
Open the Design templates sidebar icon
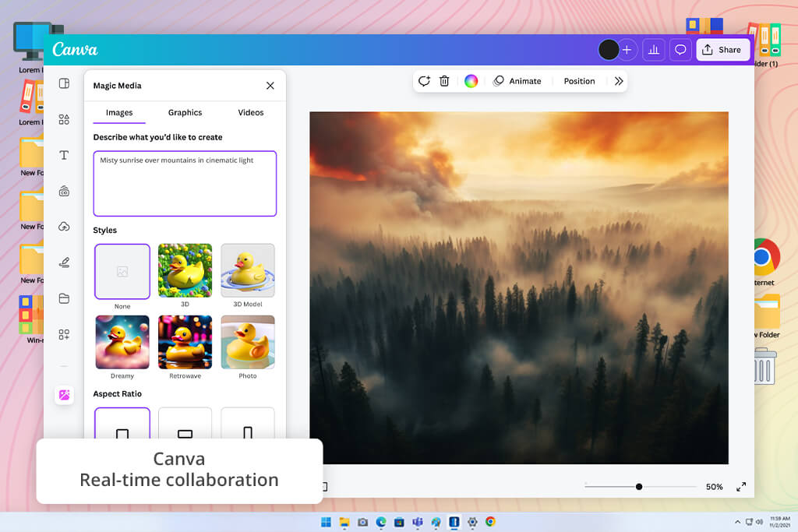[x=64, y=83]
